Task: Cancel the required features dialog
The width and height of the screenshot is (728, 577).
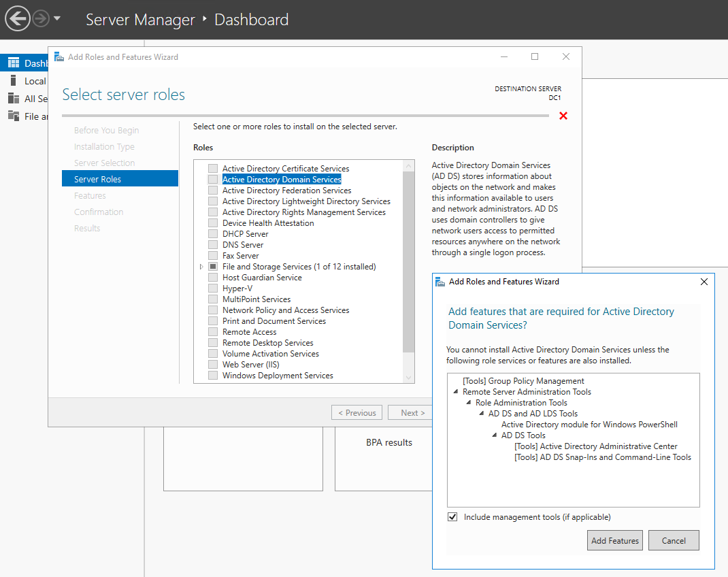Action: coord(674,540)
